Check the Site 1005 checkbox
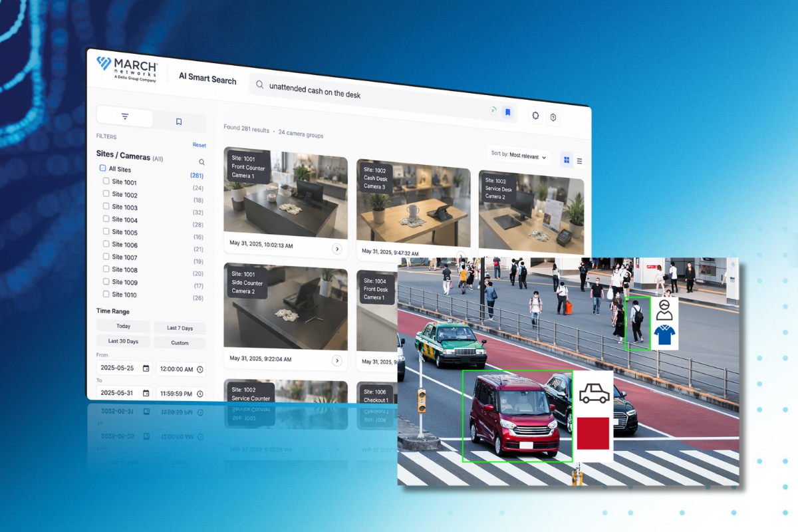The image size is (798, 532). click(x=106, y=231)
